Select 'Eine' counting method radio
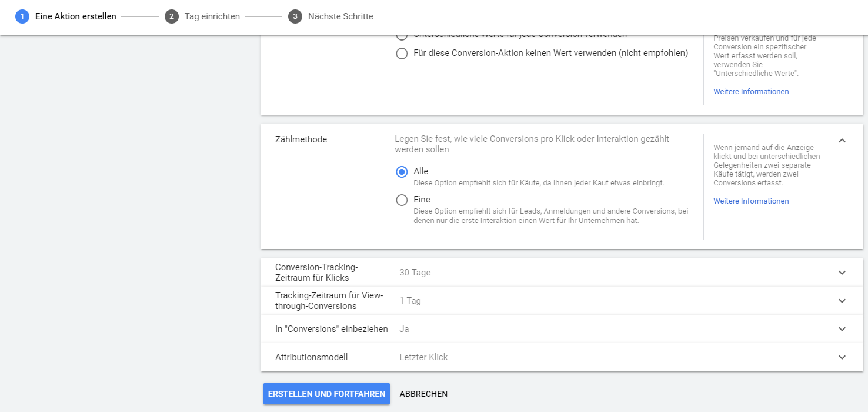868x412 pixels. pos(402,200)
